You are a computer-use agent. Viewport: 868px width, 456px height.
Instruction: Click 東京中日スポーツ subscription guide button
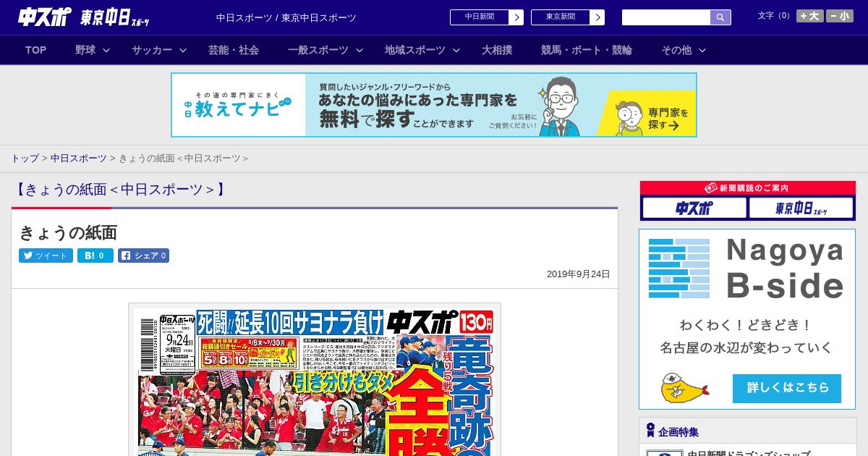coord(801,208)
